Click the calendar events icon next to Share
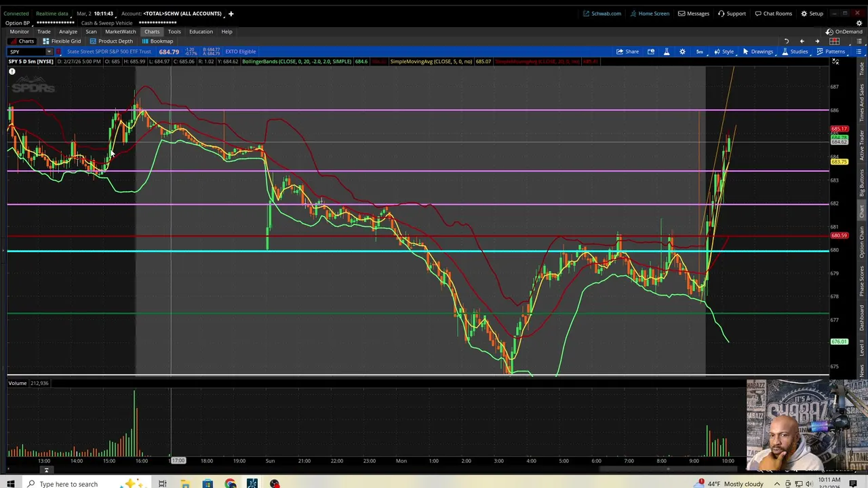The height and width of the screenshot is (488, 868). click(651, 52)
